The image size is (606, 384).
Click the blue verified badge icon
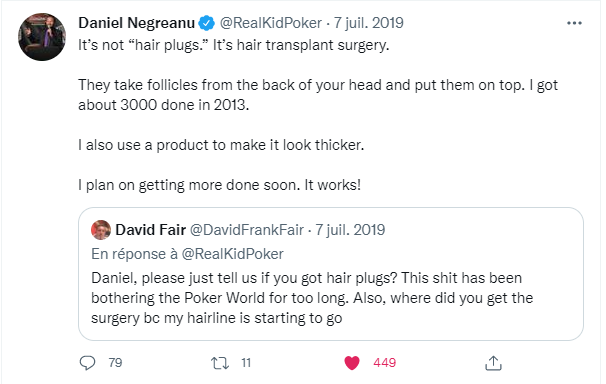click(207, 23)
